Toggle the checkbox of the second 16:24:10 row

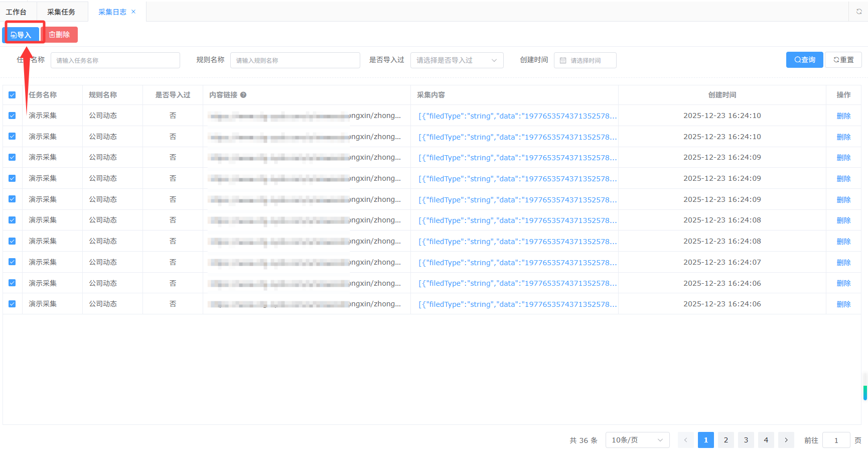click(12, 136)
